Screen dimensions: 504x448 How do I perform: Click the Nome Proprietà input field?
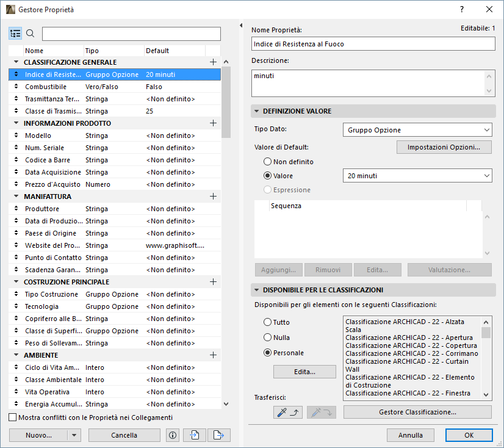coord(373,44)
